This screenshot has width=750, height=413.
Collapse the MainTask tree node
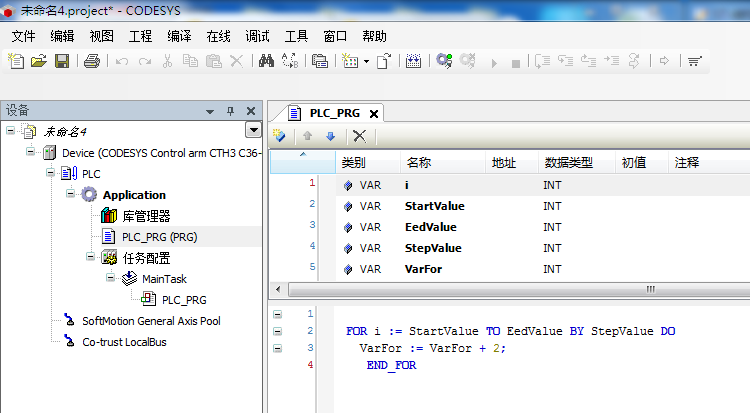110,278
